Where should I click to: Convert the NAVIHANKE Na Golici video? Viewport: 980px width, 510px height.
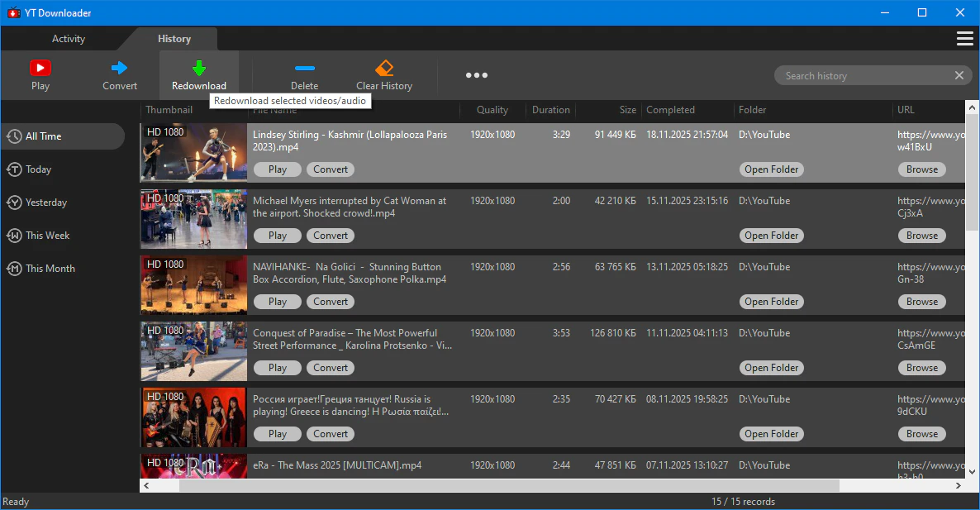330,302
